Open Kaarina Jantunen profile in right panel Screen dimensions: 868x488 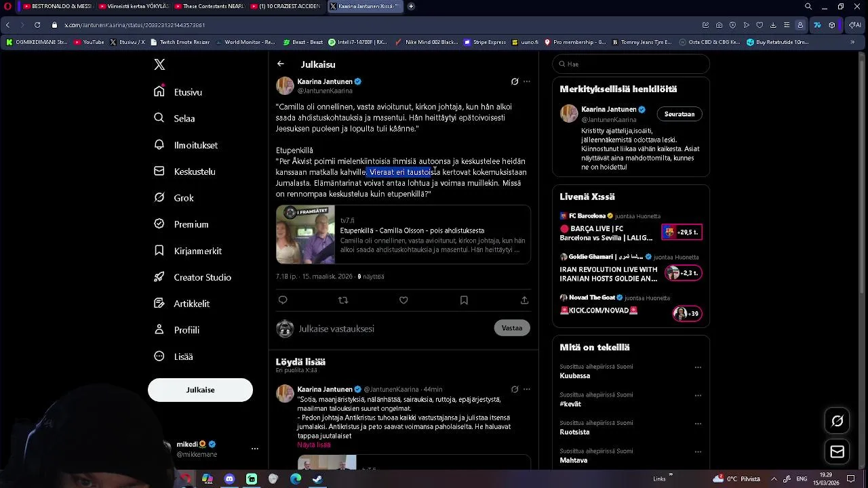pyautogui.click(x=609, y=109)
